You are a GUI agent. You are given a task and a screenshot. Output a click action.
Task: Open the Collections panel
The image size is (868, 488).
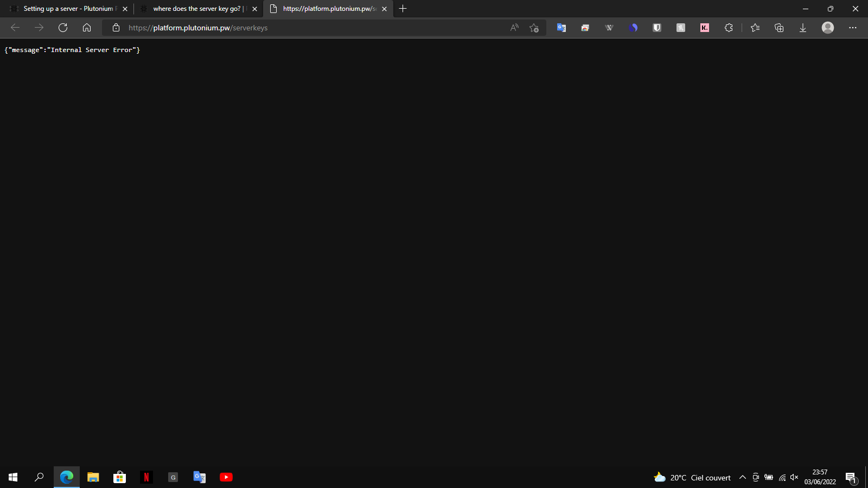779,28
